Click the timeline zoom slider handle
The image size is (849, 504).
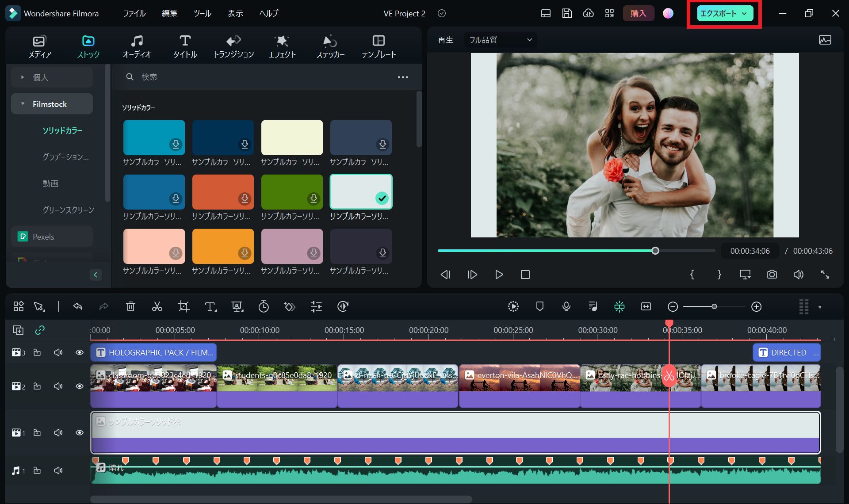[714, 306]
